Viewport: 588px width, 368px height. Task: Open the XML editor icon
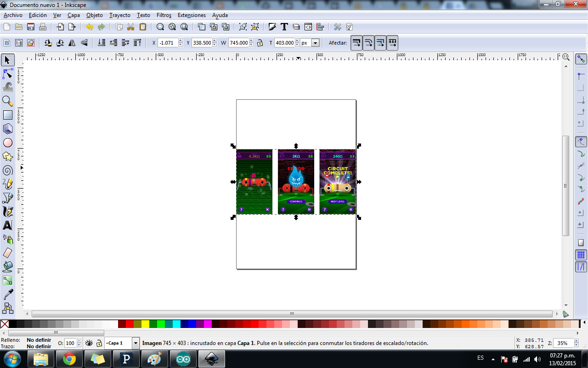[308, 27]
